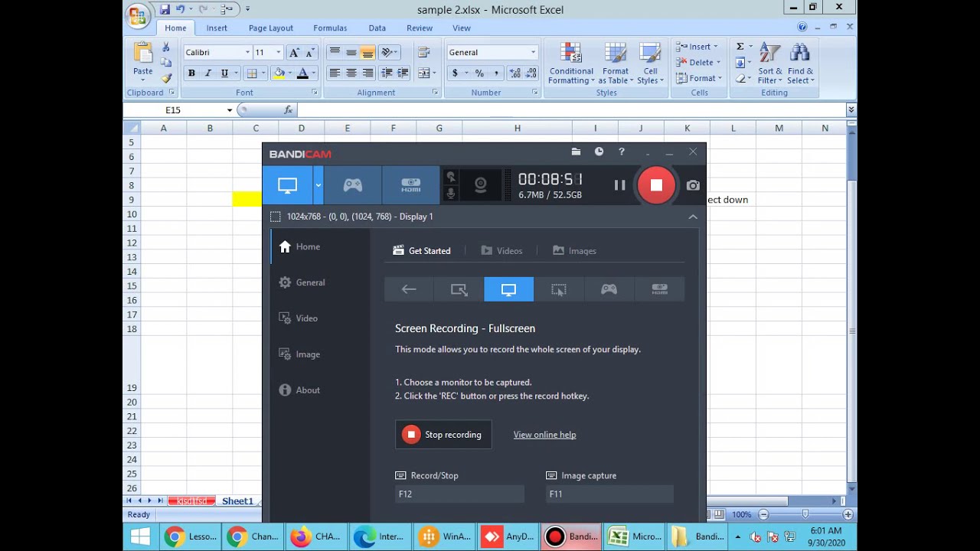
Task: Toggle Bandicam webcam overlay
Action: pyautogui.click(x=481, y=185)
